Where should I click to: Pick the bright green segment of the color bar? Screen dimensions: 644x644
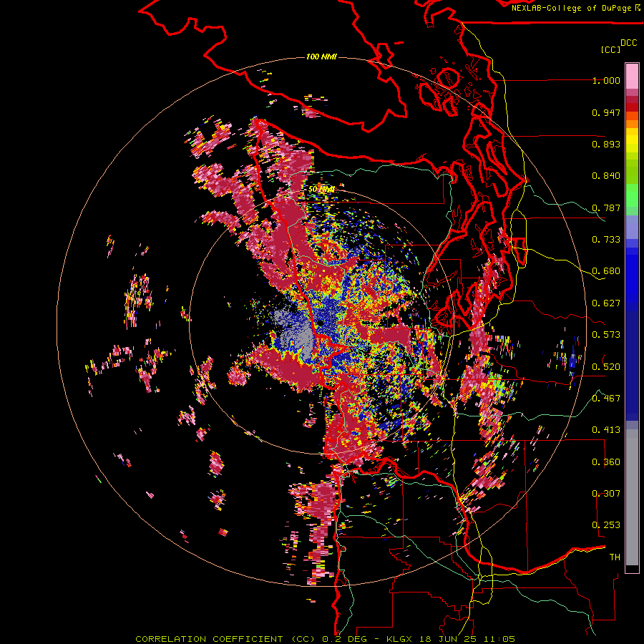632,195
